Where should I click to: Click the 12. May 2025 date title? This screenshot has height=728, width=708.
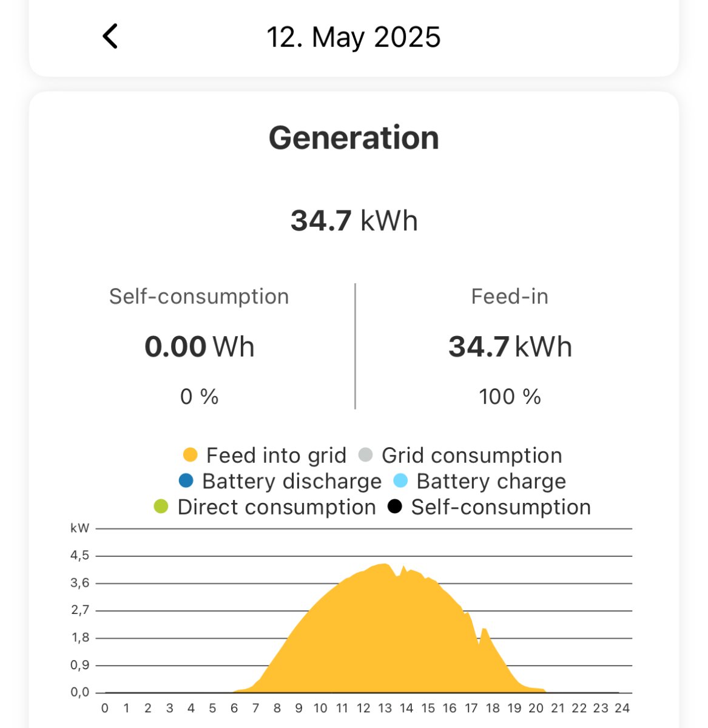coord(353,37)
